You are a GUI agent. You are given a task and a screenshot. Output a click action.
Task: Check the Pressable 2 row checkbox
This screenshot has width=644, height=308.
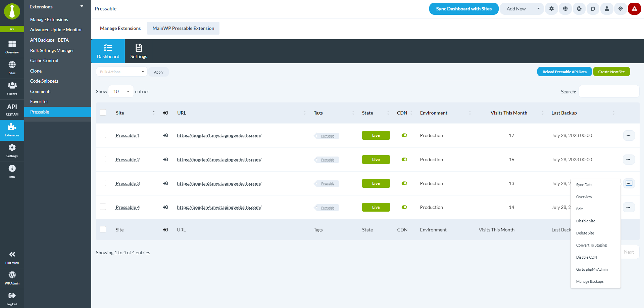tap(103, 159)
